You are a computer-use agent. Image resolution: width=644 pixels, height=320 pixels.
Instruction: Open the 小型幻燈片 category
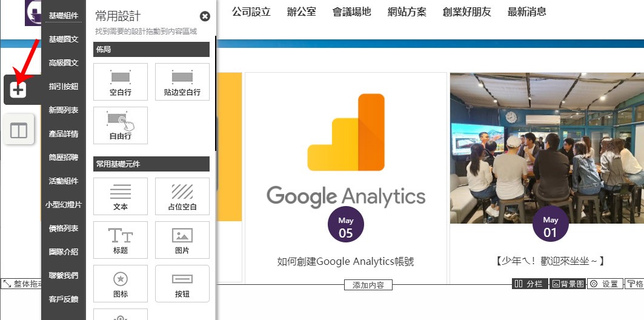(63, 205)
